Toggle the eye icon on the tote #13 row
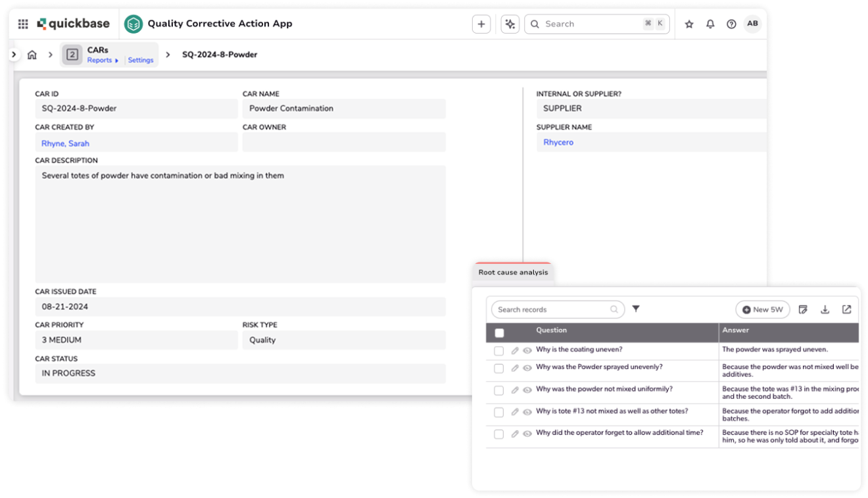This screenshot has width=868, height=498. (x=527, y=411)
